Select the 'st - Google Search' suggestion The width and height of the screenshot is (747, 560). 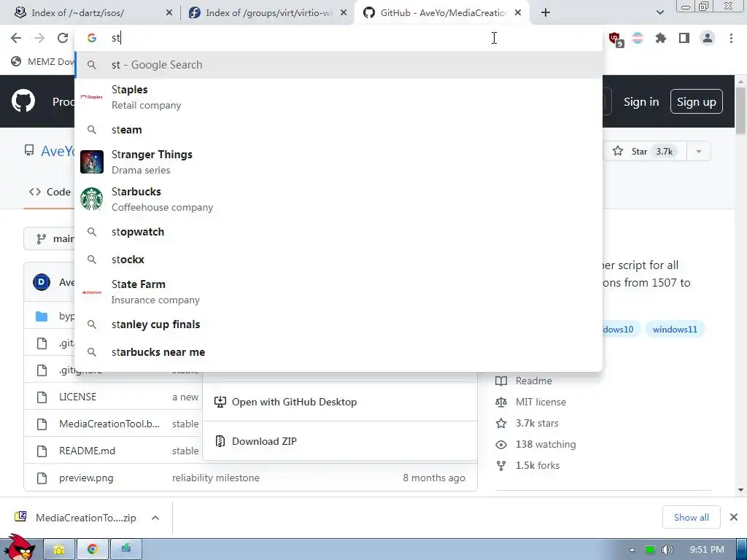tap(338, 65)
